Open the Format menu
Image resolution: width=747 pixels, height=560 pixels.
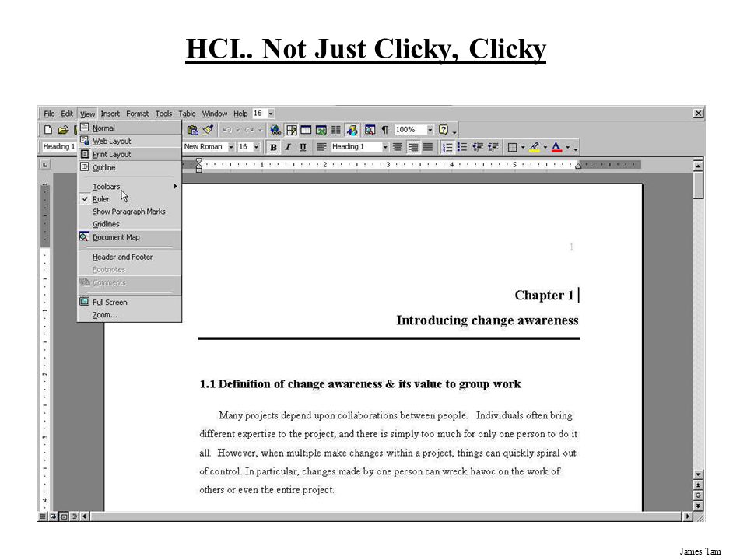point(137,114)
